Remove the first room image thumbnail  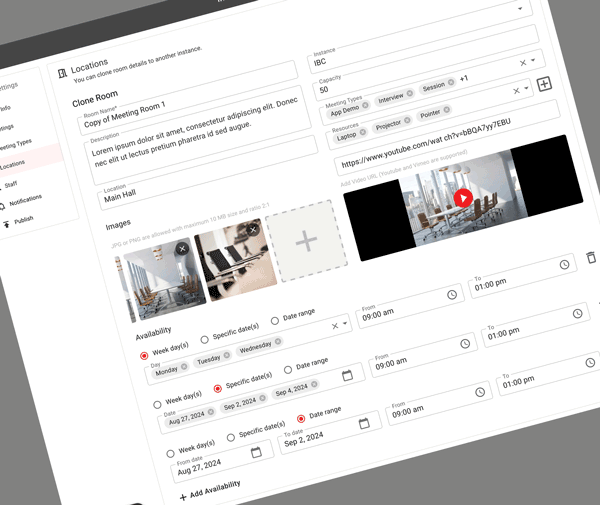(x=182, y=249)
